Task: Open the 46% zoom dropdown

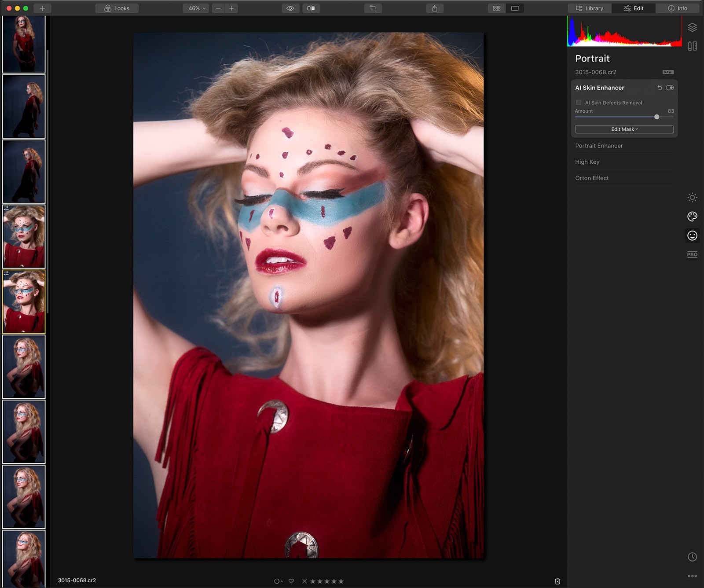Action: [x=196, y=8]
